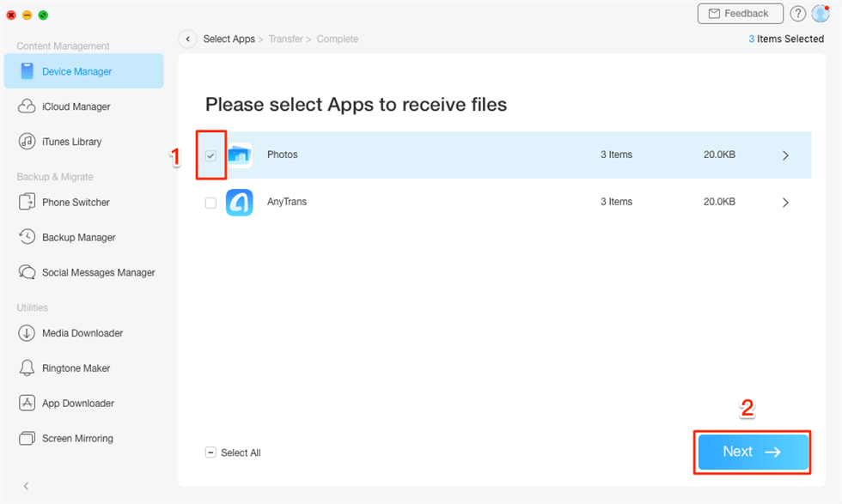
Task: Uncheck the Photos app checkbox
Action: point(210,155)
